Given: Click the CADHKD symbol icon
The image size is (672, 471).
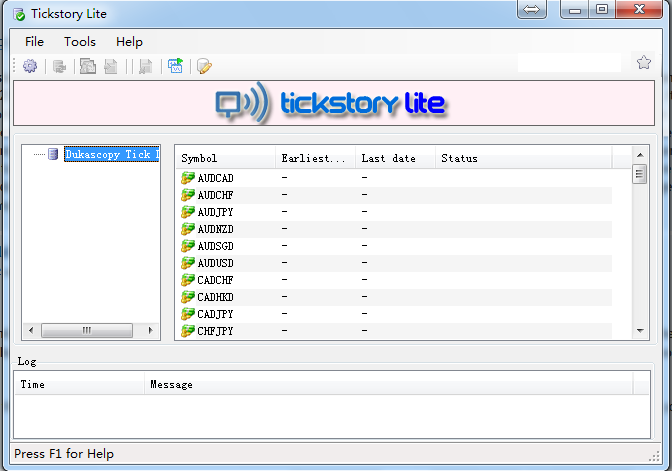Looking at the screenshot, I should (x=188, y=297).
